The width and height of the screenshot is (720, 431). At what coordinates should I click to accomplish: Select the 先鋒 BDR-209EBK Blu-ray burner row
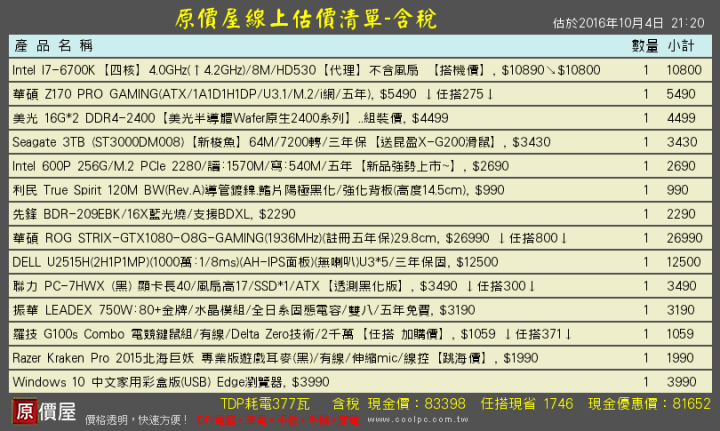pos(360,214)
